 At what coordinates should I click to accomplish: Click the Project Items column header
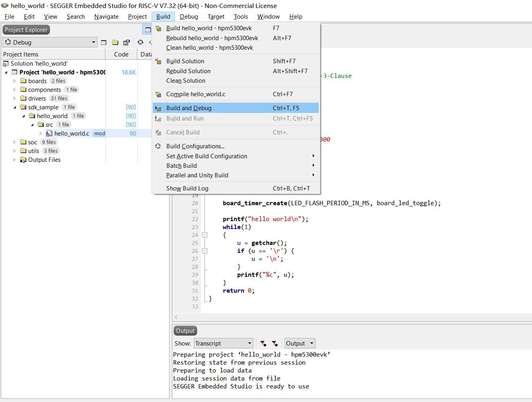(x=53, y=54)
